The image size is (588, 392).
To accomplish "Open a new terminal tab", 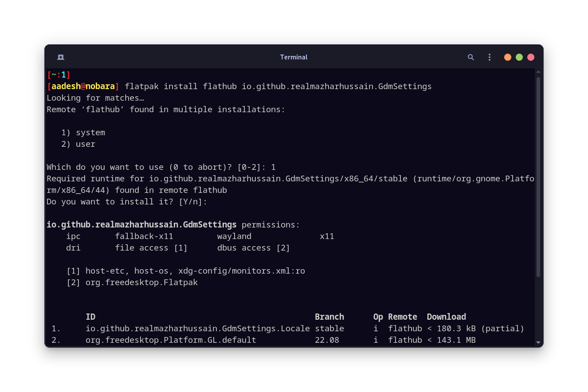I will [x=60, y=57].
